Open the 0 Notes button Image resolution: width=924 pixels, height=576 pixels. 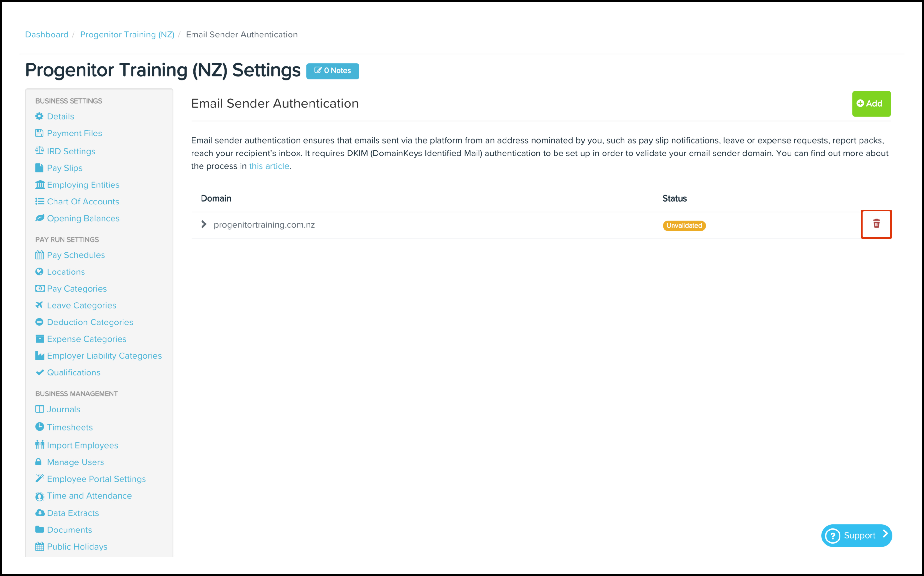click(x=332, y=71)
